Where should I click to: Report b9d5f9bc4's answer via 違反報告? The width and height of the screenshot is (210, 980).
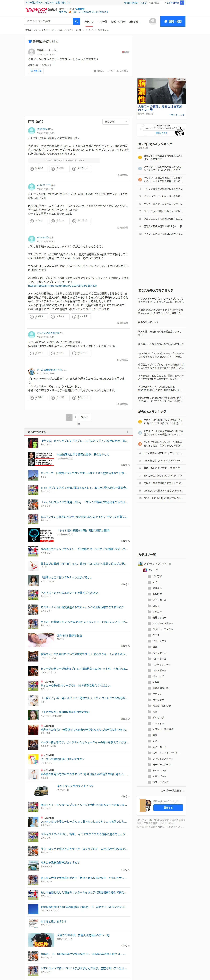[x=122, y=175]
